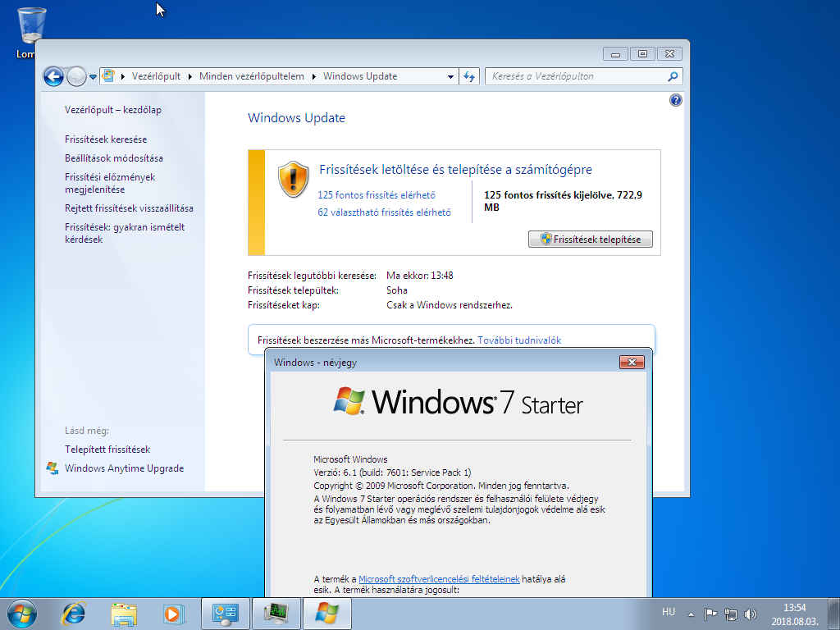Click the 'Ma ekkor: 13:48' value
This screenshot has height=630, width=840.
point(420,276)
